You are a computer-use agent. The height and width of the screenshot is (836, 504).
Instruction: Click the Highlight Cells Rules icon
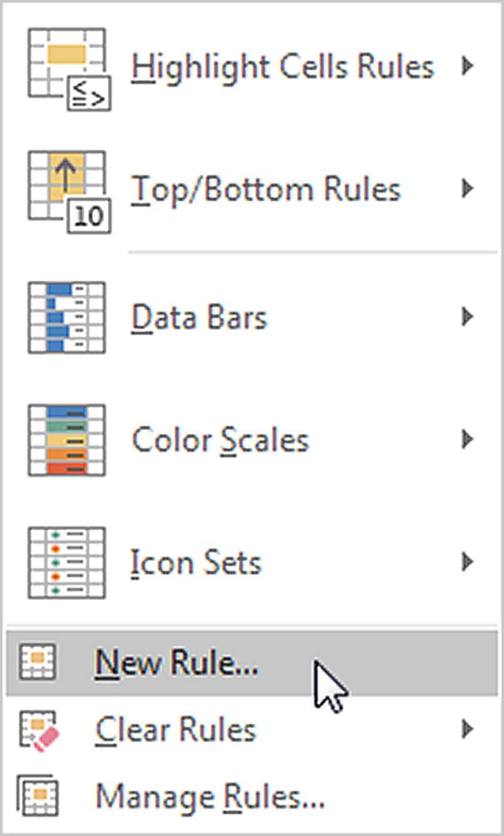coord(69,68)
